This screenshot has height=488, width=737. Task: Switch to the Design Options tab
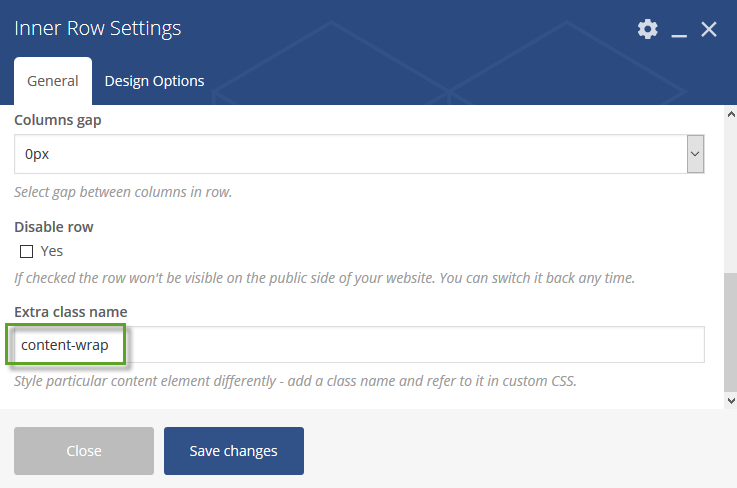click(154, 81)
